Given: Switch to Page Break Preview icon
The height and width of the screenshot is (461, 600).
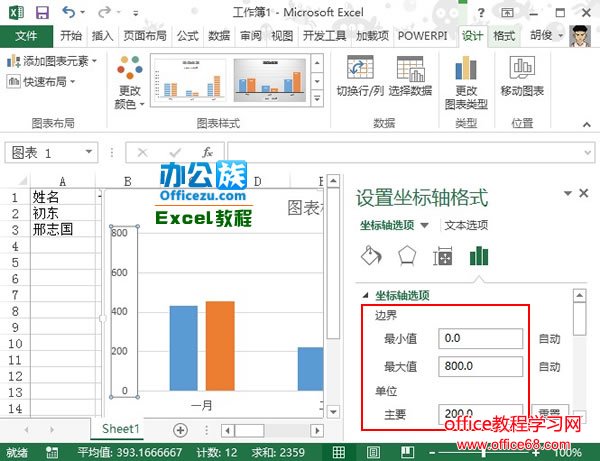Looking at the screenshot, I should [407, 452].
